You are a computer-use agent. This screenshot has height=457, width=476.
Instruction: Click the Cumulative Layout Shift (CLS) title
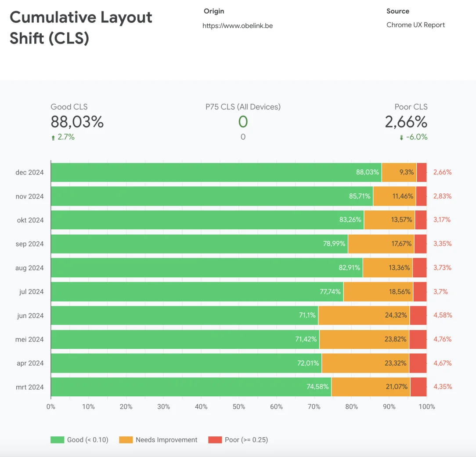pyautogui.click(x=81, y=28)
